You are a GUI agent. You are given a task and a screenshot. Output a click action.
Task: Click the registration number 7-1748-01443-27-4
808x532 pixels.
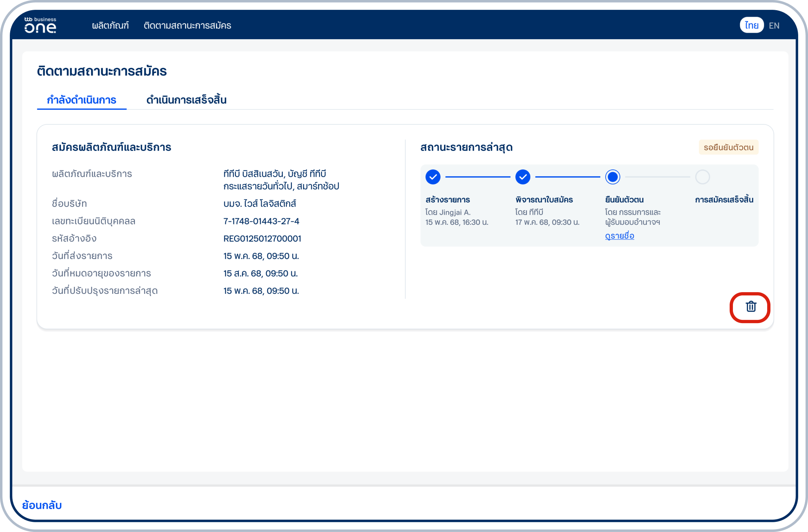point(261,221)
